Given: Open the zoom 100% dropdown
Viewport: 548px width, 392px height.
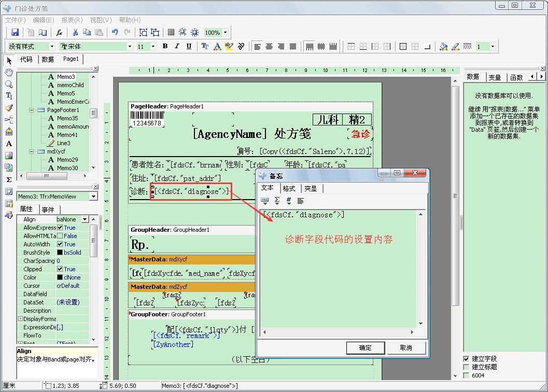Looking at the screenshot, I should (x=226, y=33).
